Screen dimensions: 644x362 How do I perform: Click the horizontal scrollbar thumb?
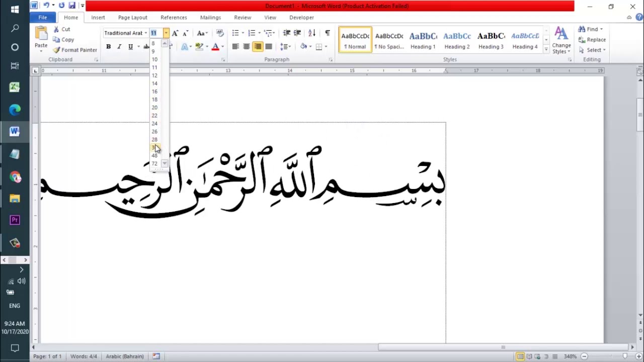click(503, 347)
